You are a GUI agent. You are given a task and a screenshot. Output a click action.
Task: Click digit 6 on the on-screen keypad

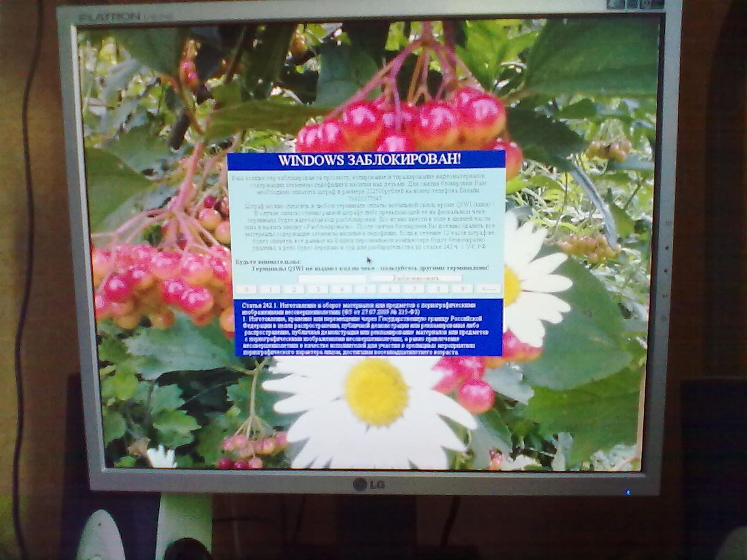[x=390, y=289]
